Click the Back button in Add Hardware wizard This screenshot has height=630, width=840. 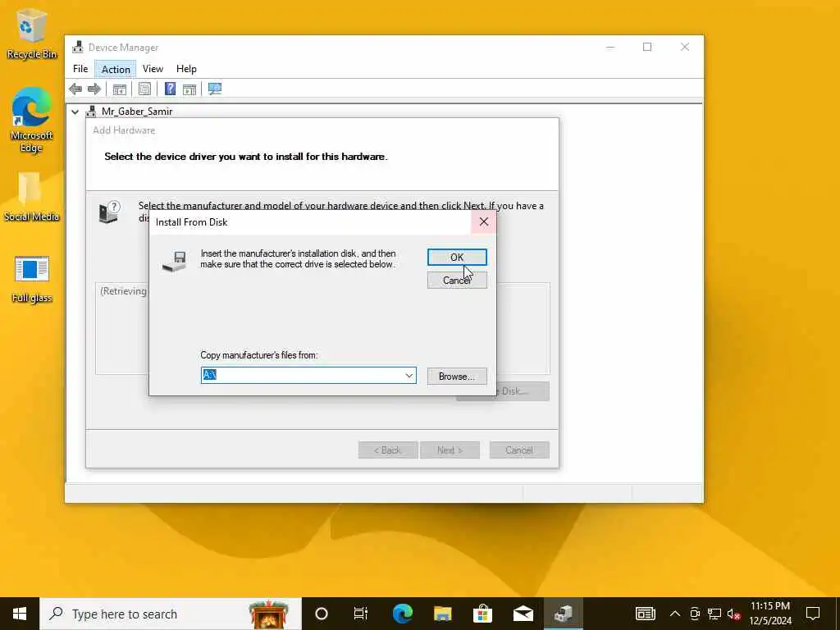(388, 450)
